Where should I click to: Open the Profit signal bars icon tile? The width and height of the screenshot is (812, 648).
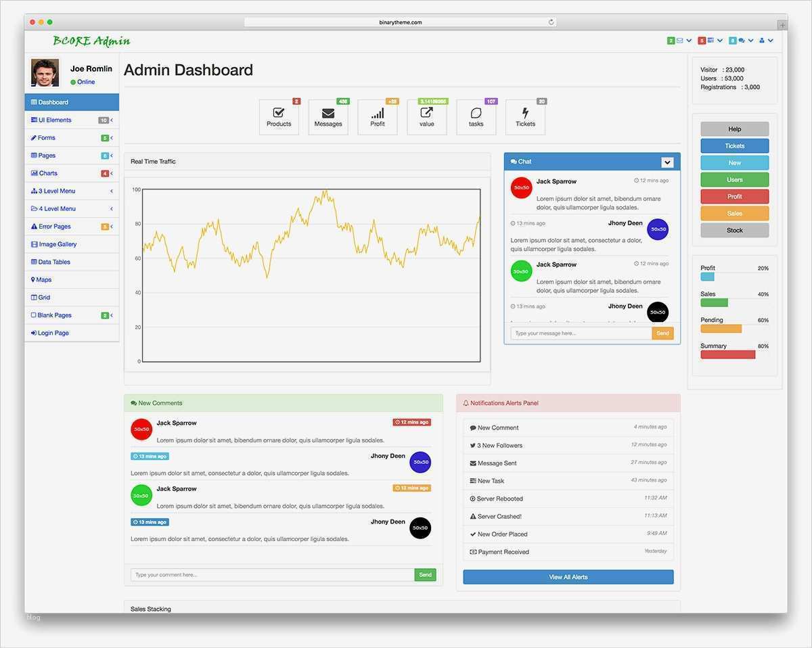378,118
